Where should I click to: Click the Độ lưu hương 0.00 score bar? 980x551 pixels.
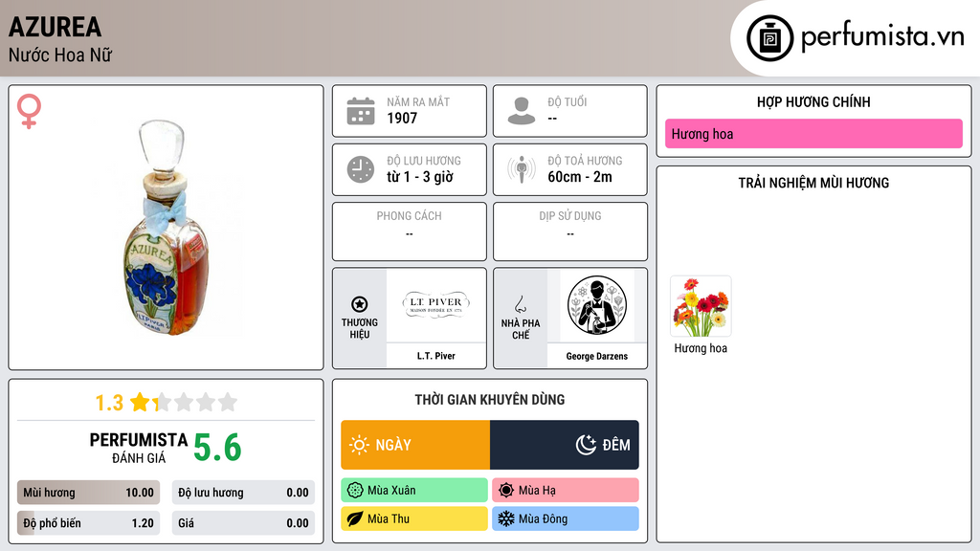[x=243, y=493]
